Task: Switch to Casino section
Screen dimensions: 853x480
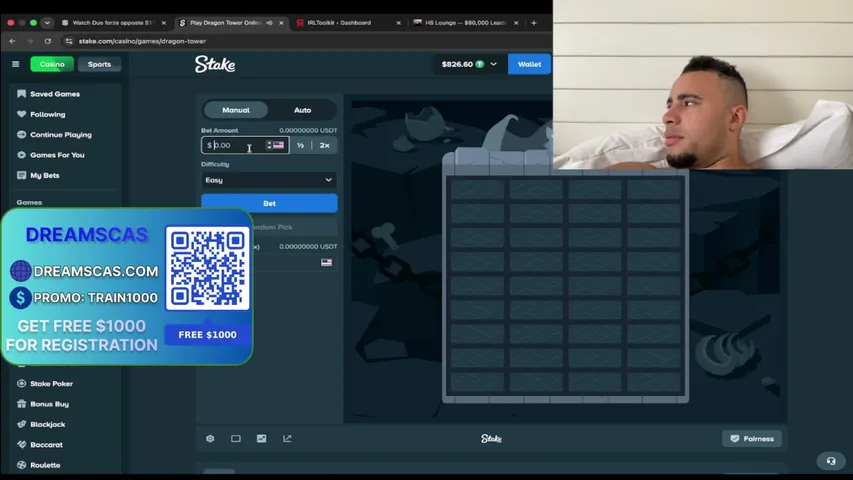Action: pos(52,64)
